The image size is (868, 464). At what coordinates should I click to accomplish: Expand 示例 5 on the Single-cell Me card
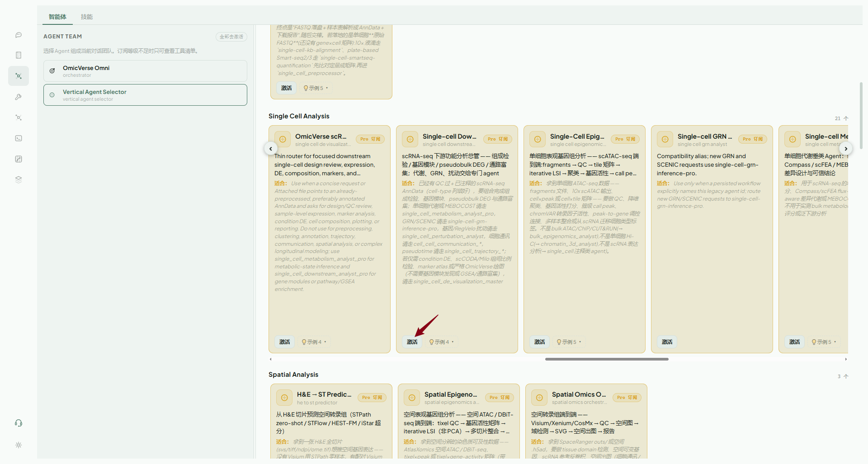point(824,342)
